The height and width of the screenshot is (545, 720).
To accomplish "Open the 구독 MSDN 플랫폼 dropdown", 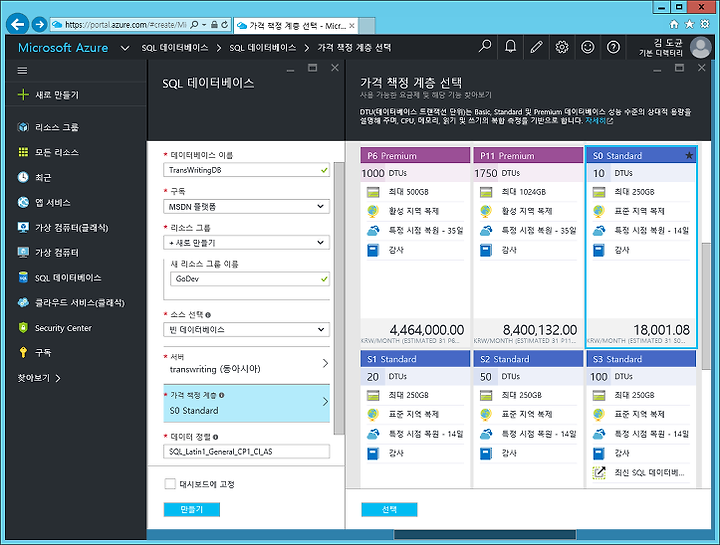I will [x=246, y=207].
